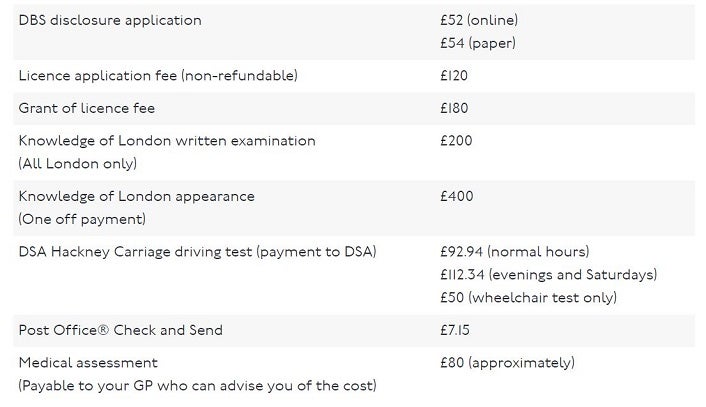Select the £180 fee amount

[x=454, y=108]
